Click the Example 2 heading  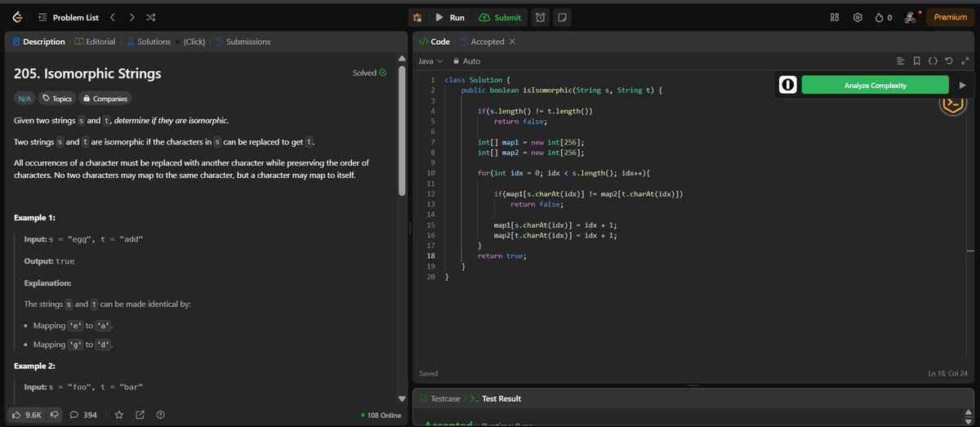point(34,366)
